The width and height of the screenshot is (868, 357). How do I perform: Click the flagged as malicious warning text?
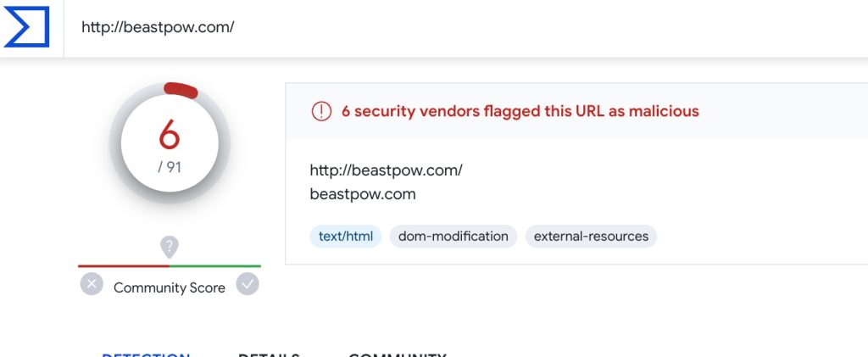pyautogui.click(x=520, y=111)
